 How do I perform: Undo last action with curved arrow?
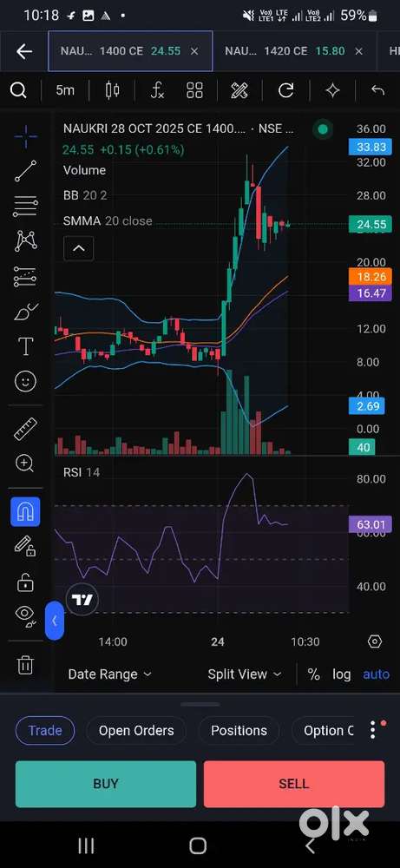tap(377, 90)
